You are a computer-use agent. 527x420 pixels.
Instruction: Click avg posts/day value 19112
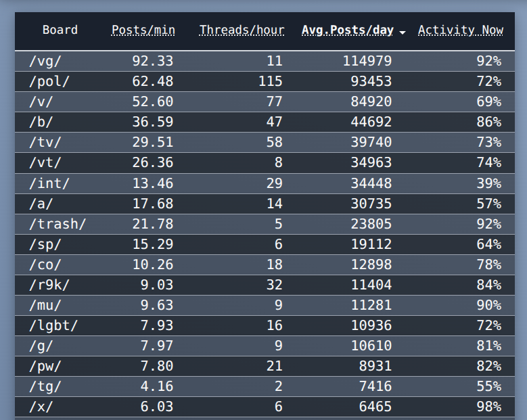371,244
